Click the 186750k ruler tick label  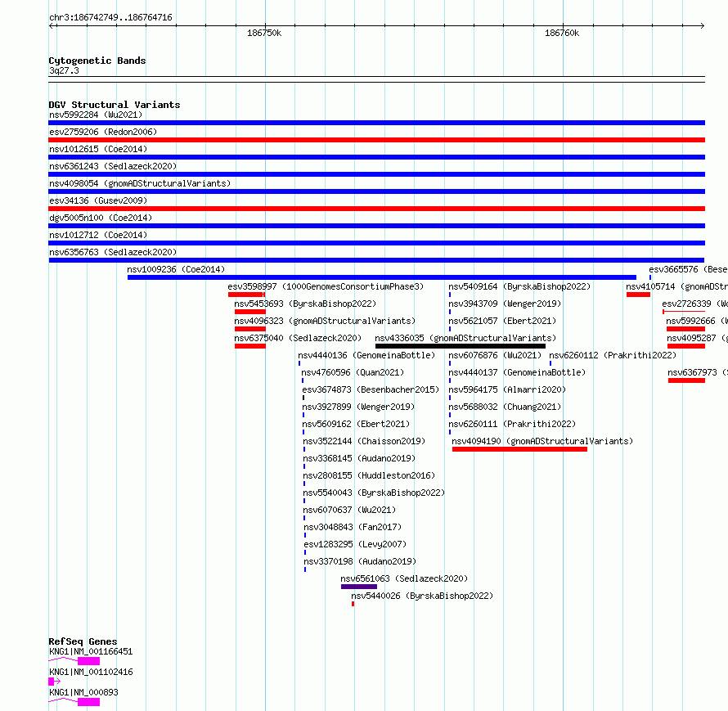pyautogui.click(x=264, y=33)
